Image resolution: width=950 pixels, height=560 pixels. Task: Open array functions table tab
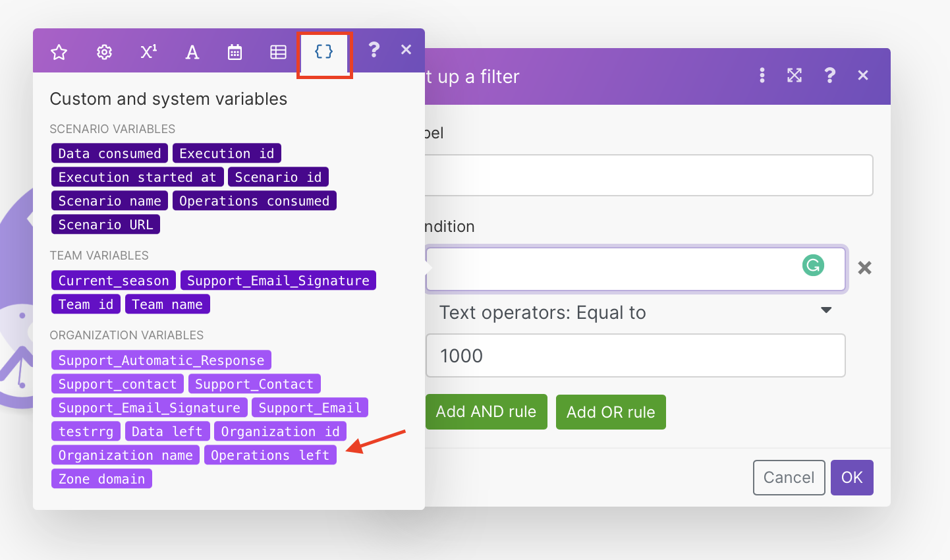278,52
